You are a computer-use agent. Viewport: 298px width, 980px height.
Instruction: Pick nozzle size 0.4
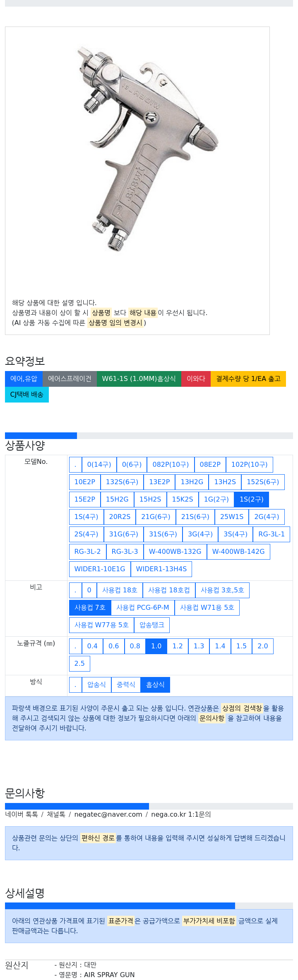coord(92,646)
